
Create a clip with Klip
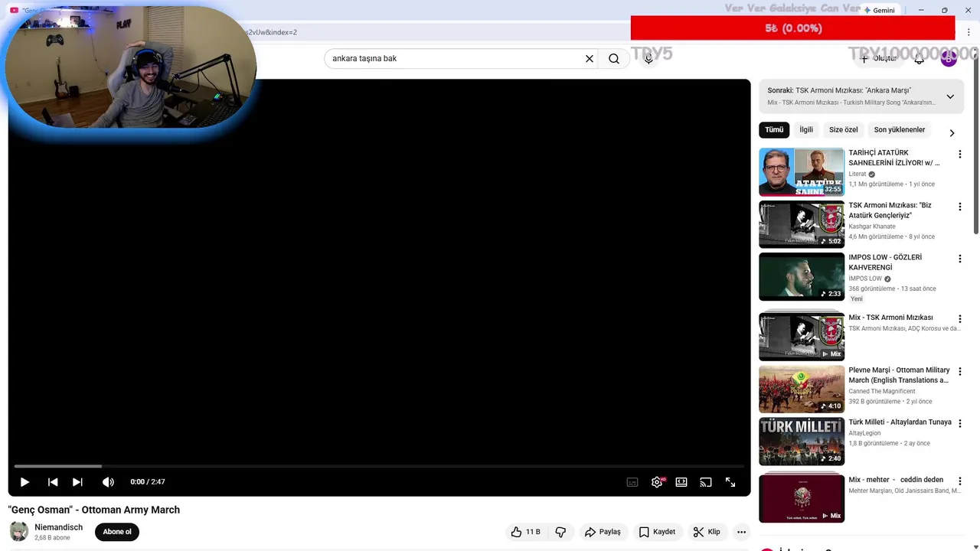[707, 532]
